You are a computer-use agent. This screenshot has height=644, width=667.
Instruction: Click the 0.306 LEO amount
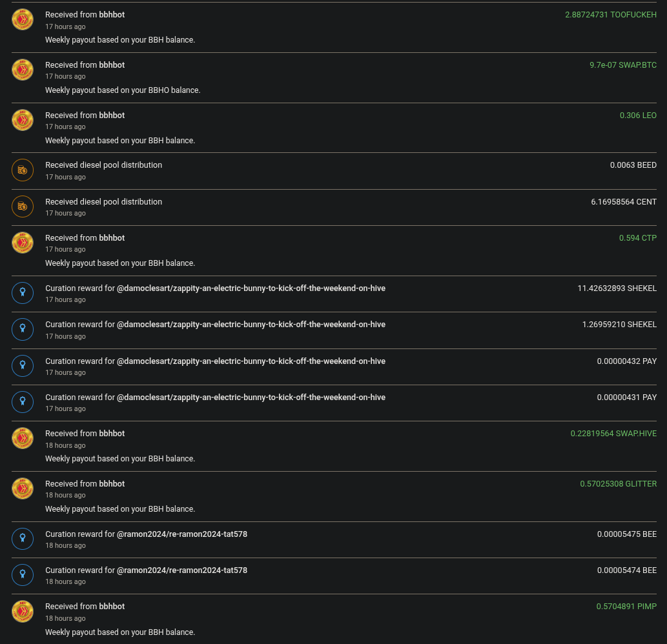pos(638,116)
